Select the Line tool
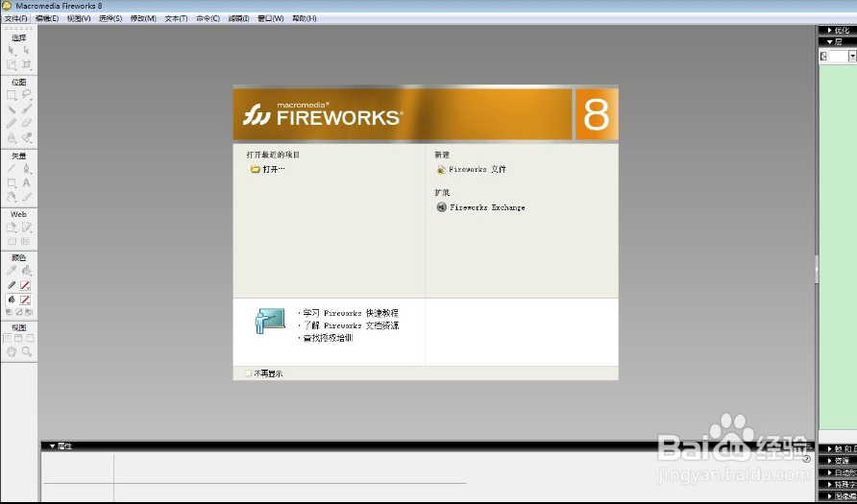This screenshot has width=857, height=504. tap(12, 169)
